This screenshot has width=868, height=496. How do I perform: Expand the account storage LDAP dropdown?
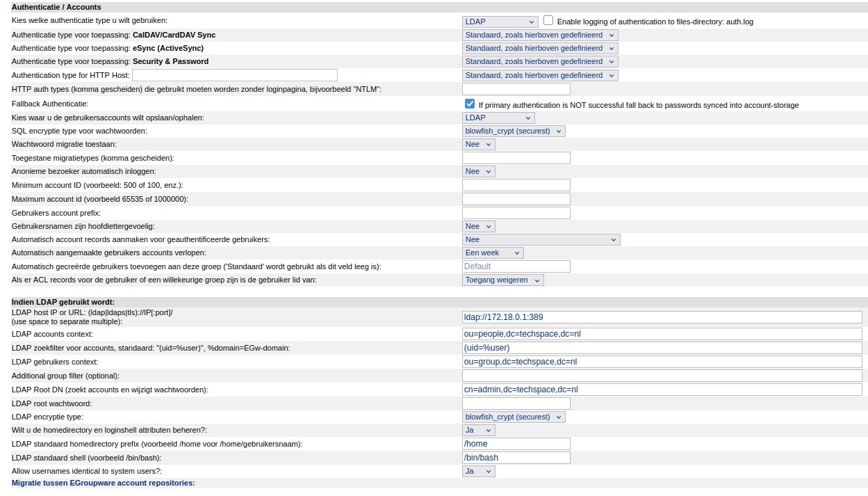(x=498, y=118)
